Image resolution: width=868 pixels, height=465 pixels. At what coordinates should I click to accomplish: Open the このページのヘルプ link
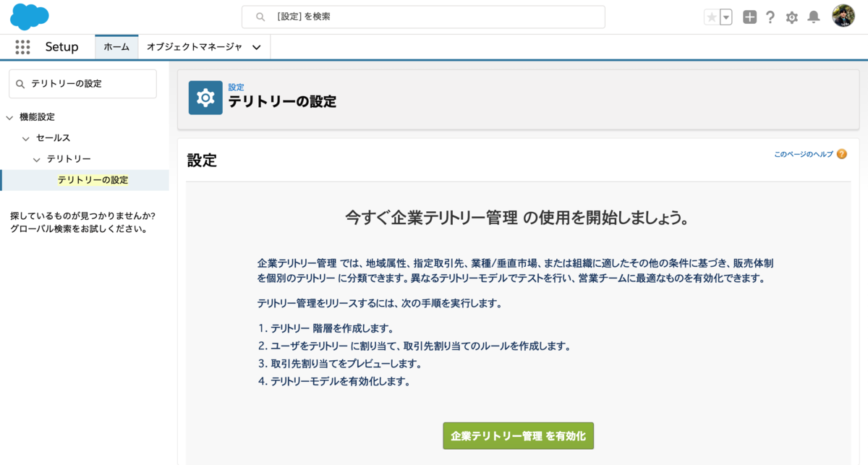(x=803, y=154)
